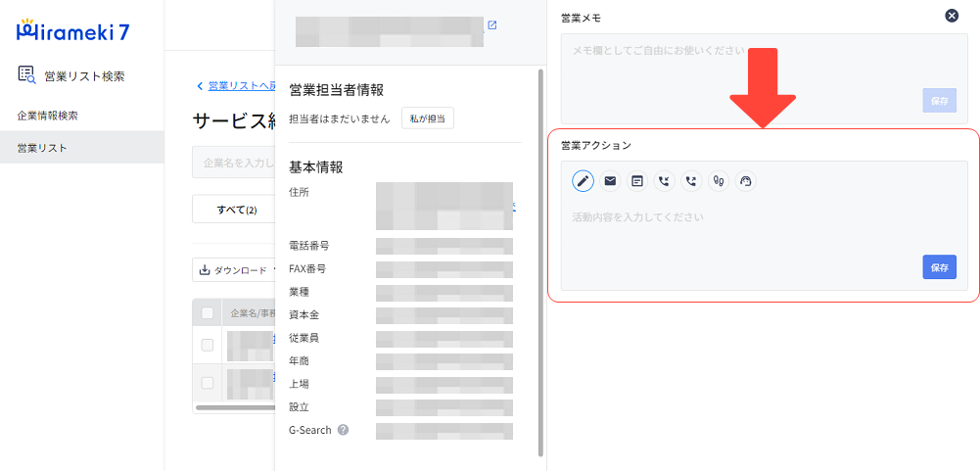Click the 設立 label
Image resolution: width=980 pixels, height=471 pixels.
click(x=299, y=406)
